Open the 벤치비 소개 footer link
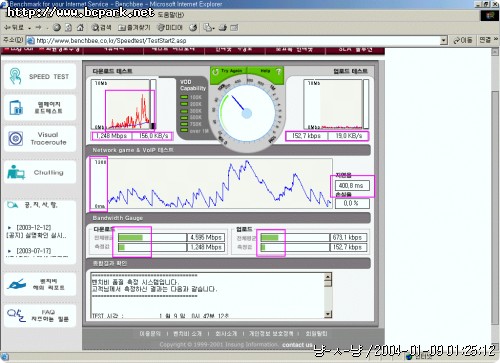500x363 pixels. pyautogui.click(x=187, y=333)
